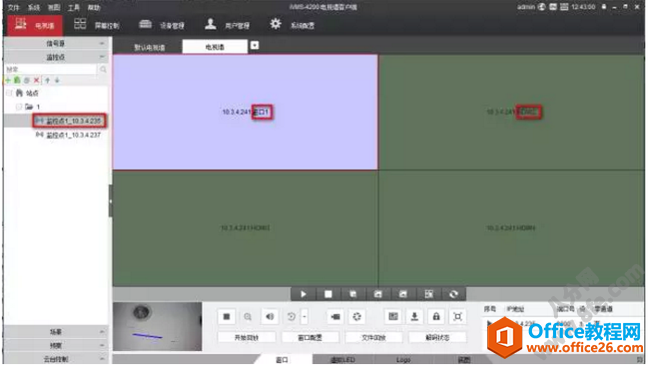650x365 pixels.
Task: Click the green plus add icon
Action: click(8, 80)
